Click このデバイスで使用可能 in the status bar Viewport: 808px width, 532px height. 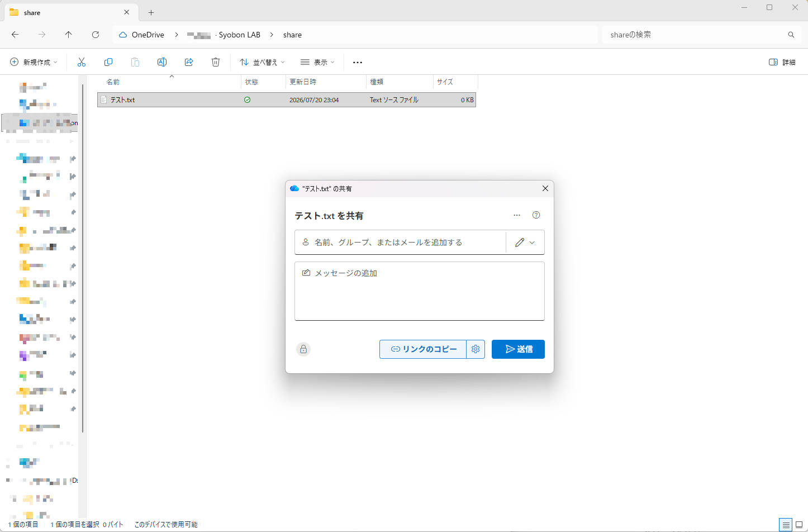166,525
